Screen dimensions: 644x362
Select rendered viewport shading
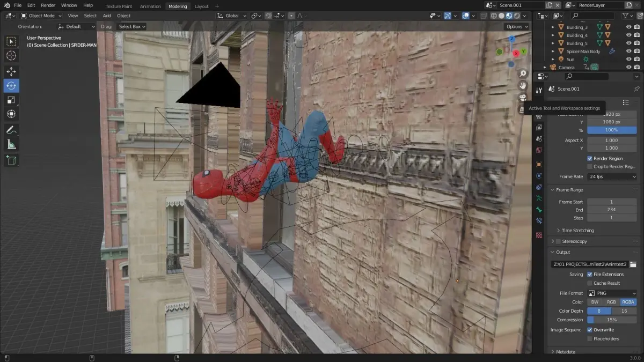click(x=516, y=16)
